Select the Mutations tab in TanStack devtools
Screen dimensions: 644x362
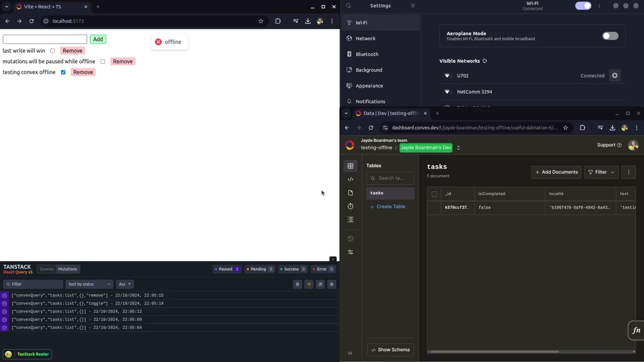pyautogui.click(x=67, y=269)
